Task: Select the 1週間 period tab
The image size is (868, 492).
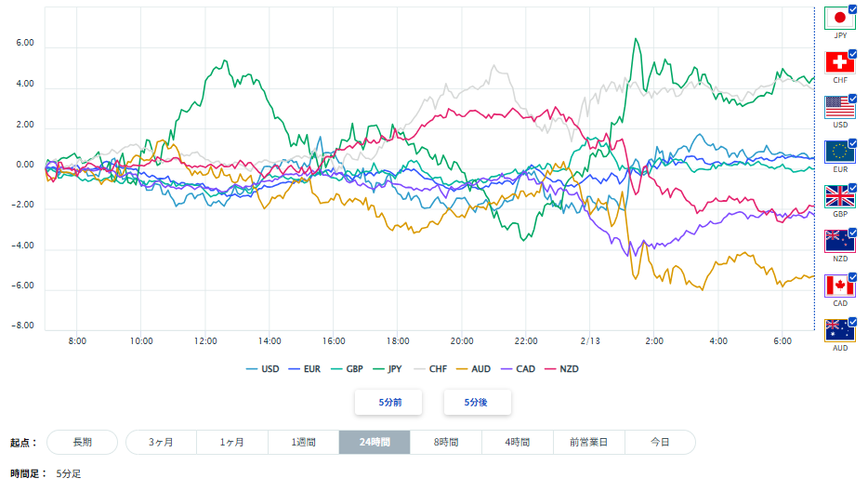Action: (304, 442)
